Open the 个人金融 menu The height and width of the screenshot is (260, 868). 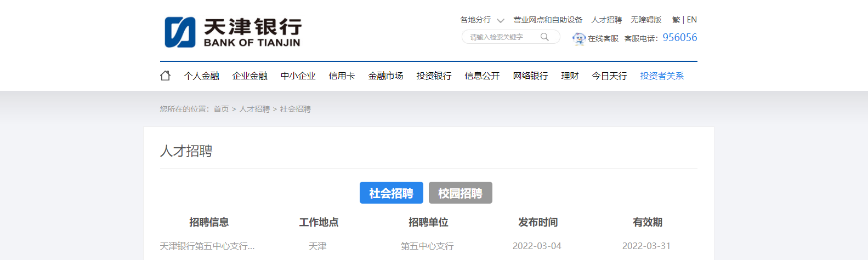(x=201, y=76)
